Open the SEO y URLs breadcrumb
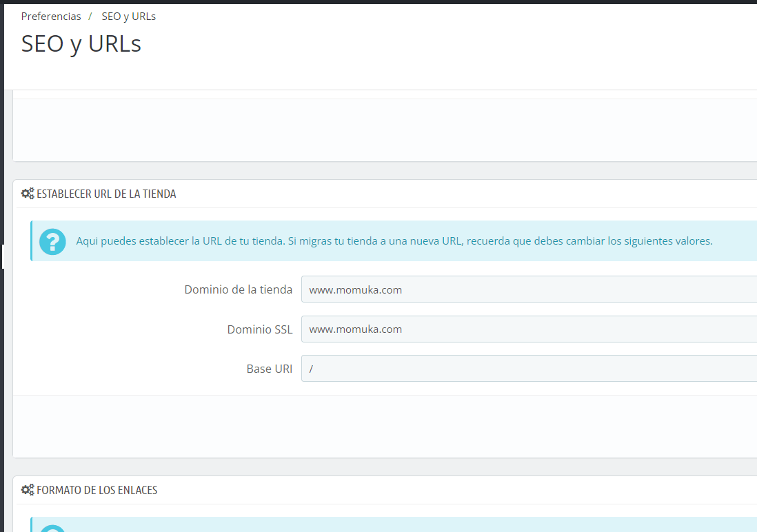The image size is (757, 532). [x=128, y=17]
